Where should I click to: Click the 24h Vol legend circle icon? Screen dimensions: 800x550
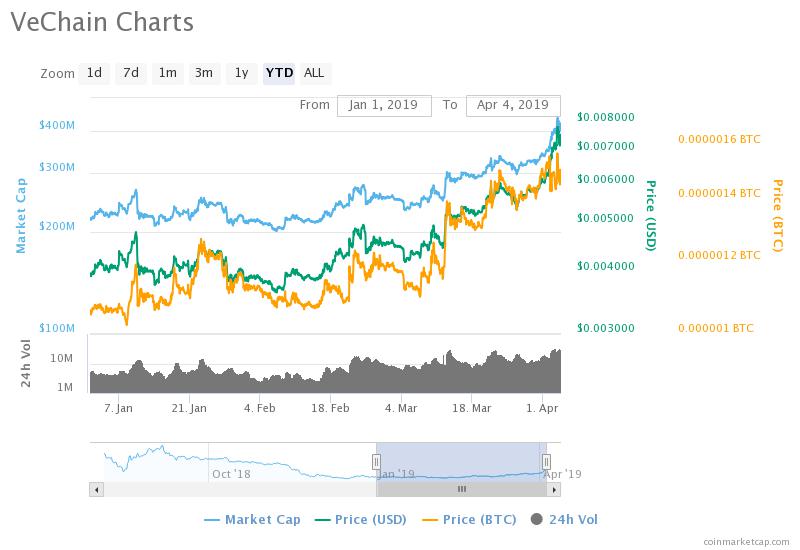(x=537, y=519)
